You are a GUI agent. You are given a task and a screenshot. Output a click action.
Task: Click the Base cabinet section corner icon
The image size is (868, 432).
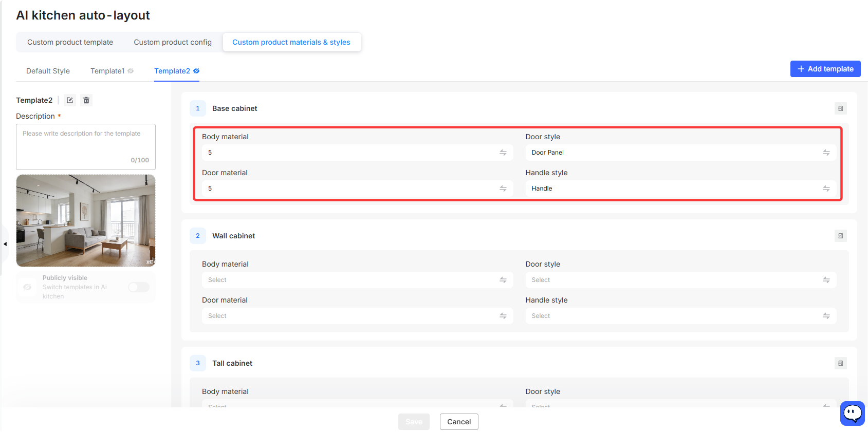click(x=840, y=108)
